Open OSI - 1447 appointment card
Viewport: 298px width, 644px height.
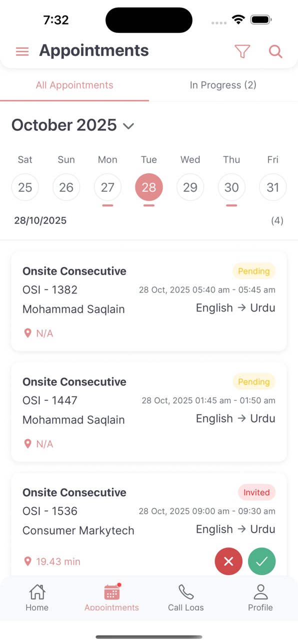coord(149,412)
